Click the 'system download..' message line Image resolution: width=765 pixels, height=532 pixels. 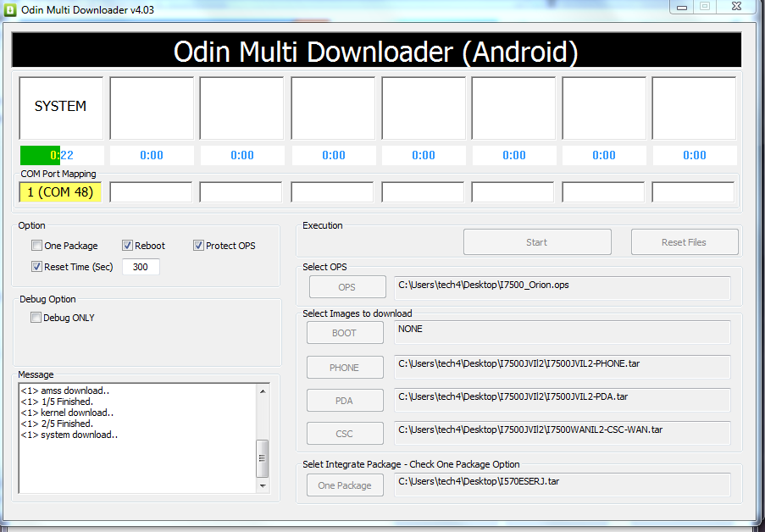tap(69, 435)
